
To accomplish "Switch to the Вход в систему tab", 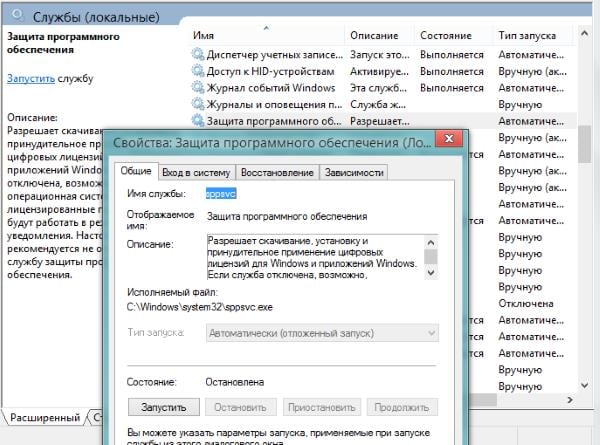I will (194, 171).
